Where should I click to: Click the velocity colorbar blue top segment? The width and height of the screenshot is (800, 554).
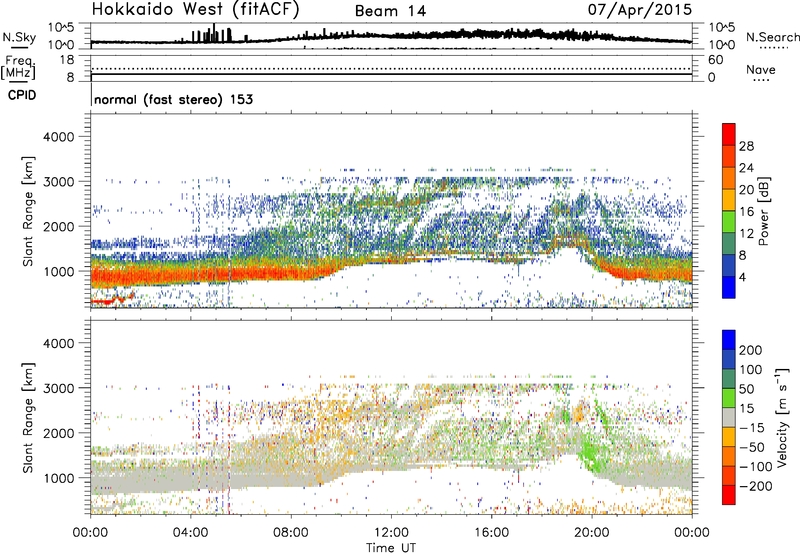(x=729, y=340)
